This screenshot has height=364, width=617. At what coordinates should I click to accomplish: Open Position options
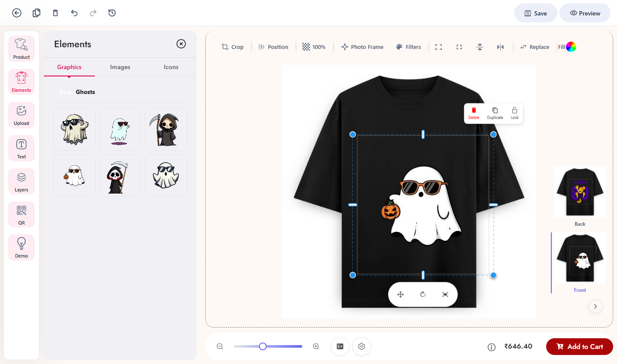pos(274,47)
